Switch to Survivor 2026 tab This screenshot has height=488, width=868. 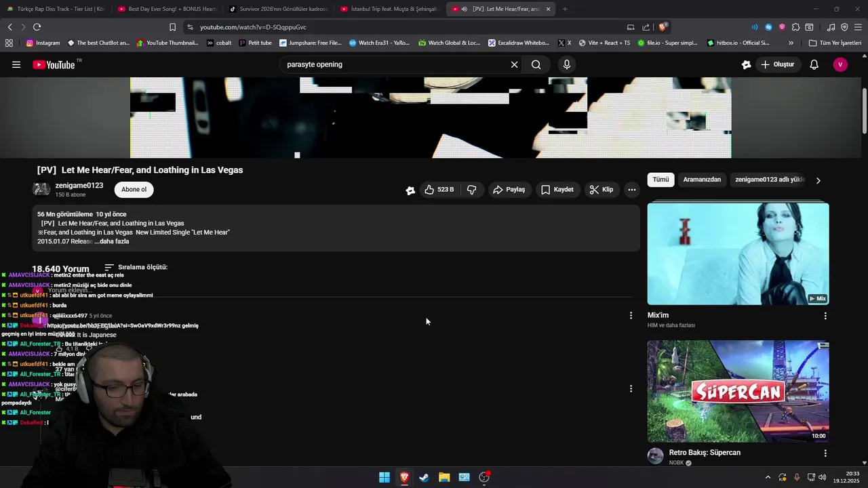coord(278,9)
